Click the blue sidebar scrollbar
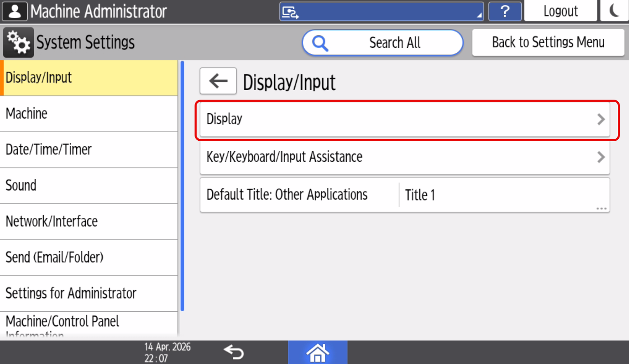The width and height of the screenshot is (629, 364). (182, 185)
